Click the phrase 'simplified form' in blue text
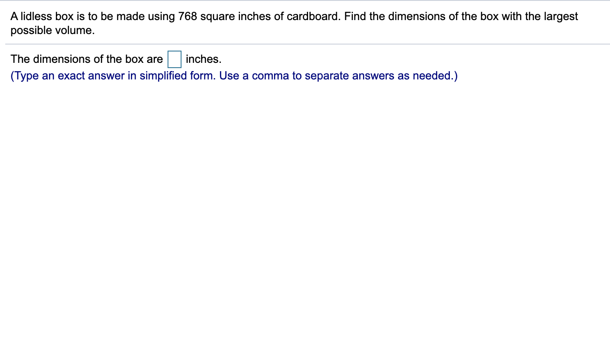Screen dimensions: 610x364 click(177, 76)
